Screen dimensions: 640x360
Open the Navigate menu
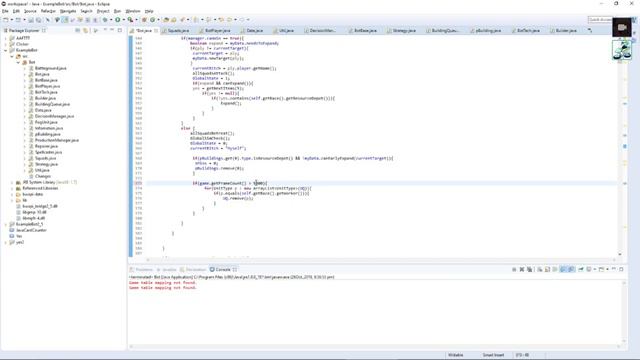[x=68, y=11]
